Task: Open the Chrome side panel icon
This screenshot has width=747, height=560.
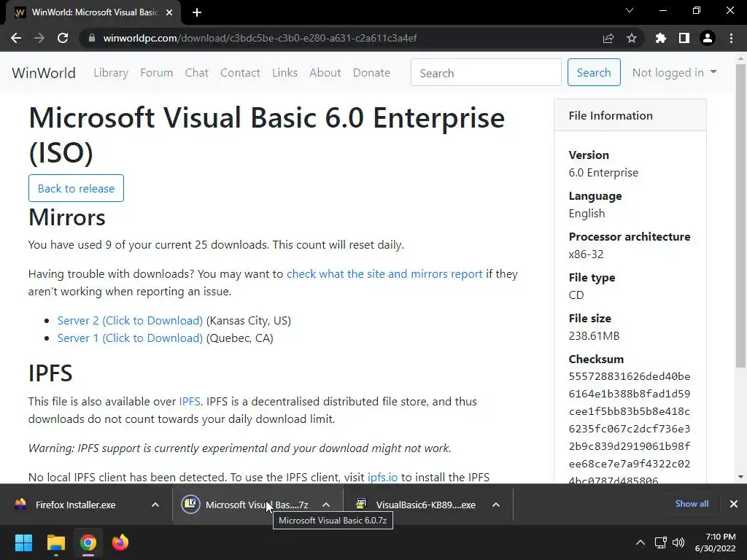Action: 684,38
